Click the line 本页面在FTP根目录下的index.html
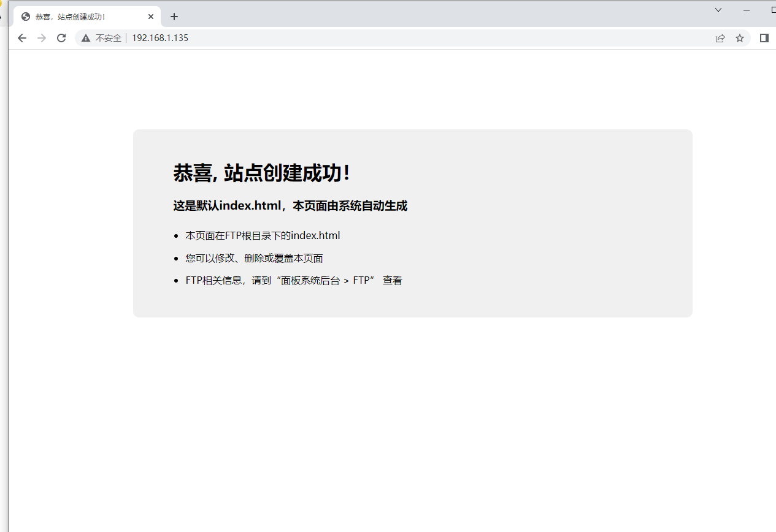 [263, 235]
